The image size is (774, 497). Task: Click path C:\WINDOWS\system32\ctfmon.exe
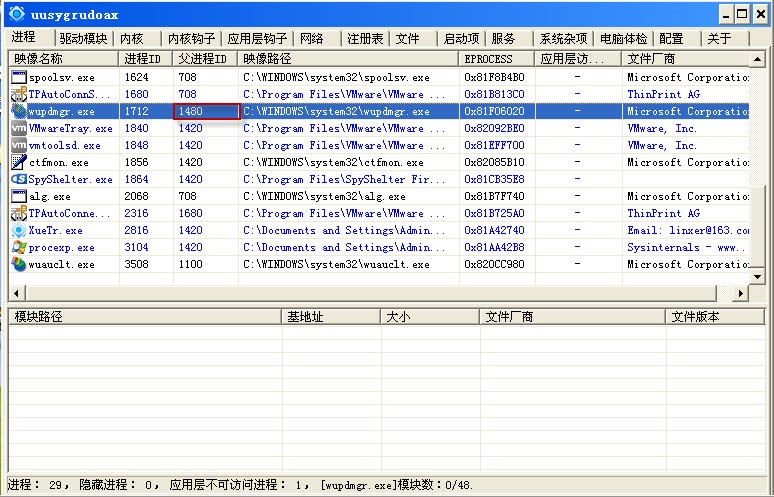pyautogui.click(x=333, y=162)
